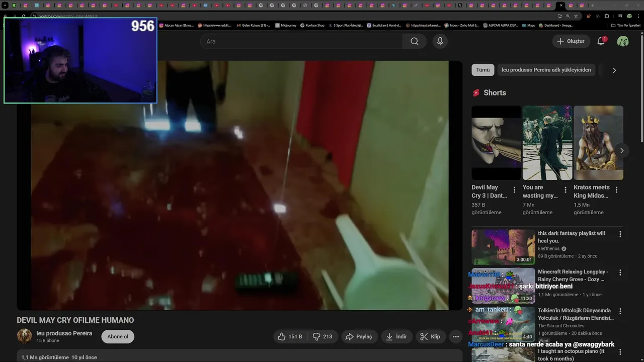Open the Konfuse Shop bookmark

click(x=312, y=25)
